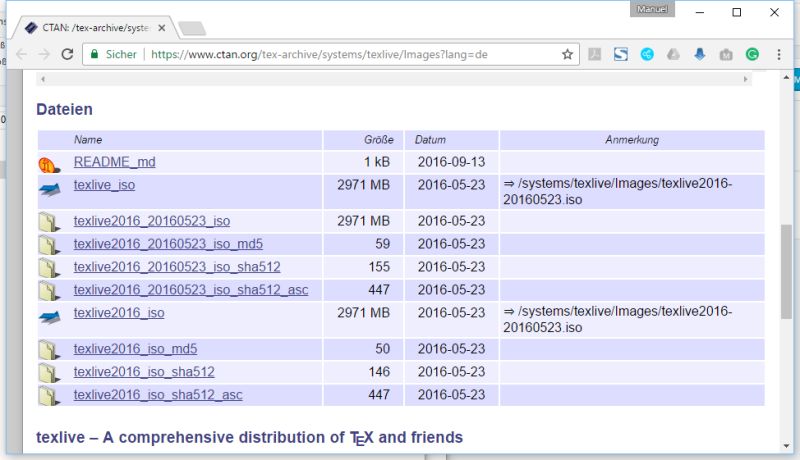Open texlive2016_20160523_iso_sha512 link
Viewport: 800px width, 460px height.
click(x=177, y=267)
